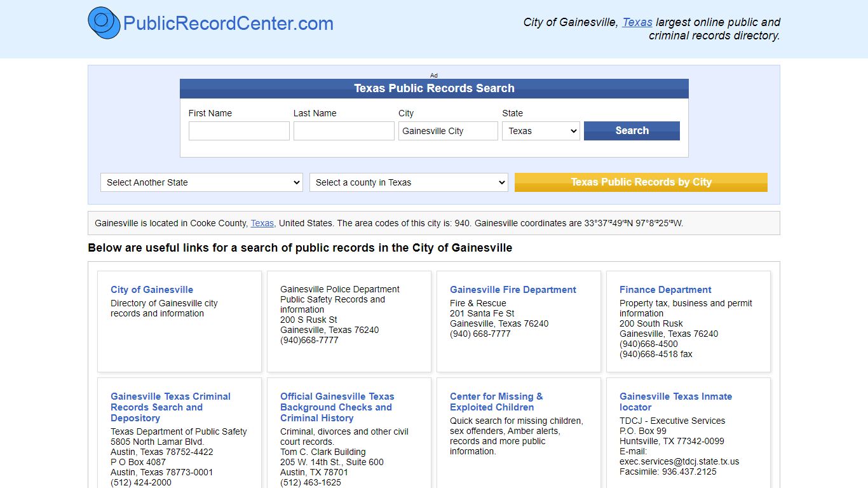
Task: Click the (512) 463-1625 phone number
Action: 311,482
